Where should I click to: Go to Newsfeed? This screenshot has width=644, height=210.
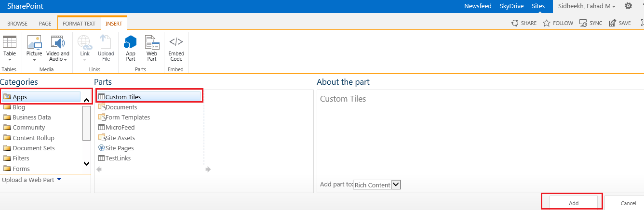[x=478, y=6]
